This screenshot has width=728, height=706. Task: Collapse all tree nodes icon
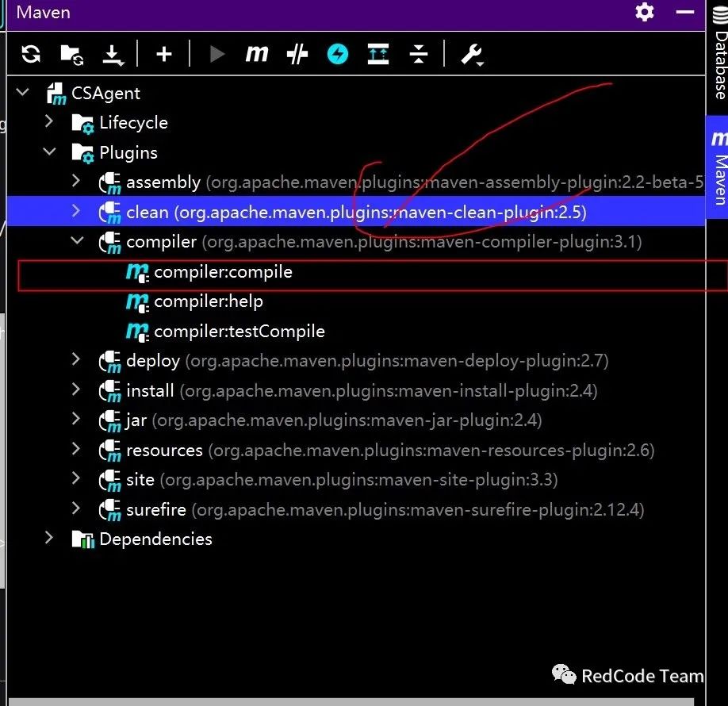[x=418, y=55]
